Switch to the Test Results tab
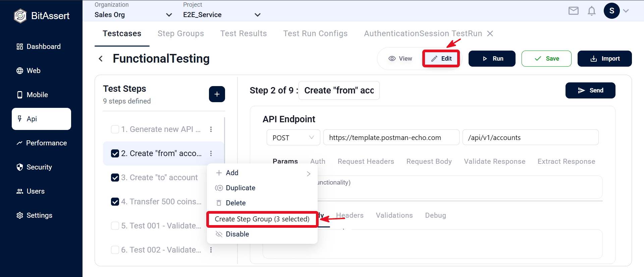644x277 pixels. pos(244,33)
